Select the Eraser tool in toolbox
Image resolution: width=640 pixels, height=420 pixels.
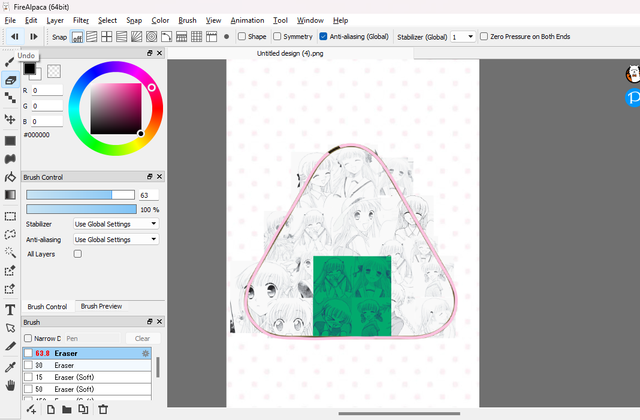pyautogui.click(x=10, y=80)
